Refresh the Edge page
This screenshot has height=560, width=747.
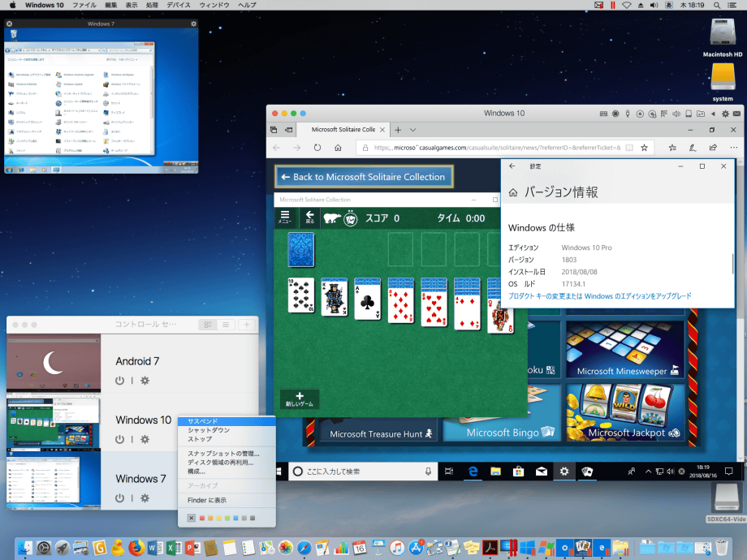click(317, 148)
